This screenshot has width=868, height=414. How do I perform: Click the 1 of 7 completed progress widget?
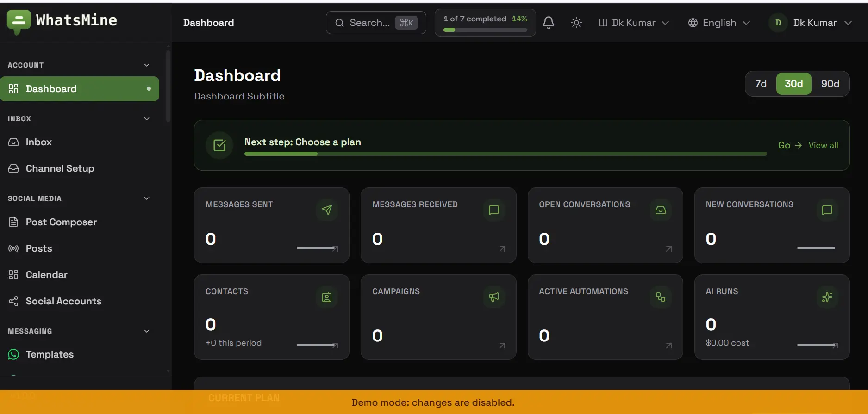[x=485, y=23]
